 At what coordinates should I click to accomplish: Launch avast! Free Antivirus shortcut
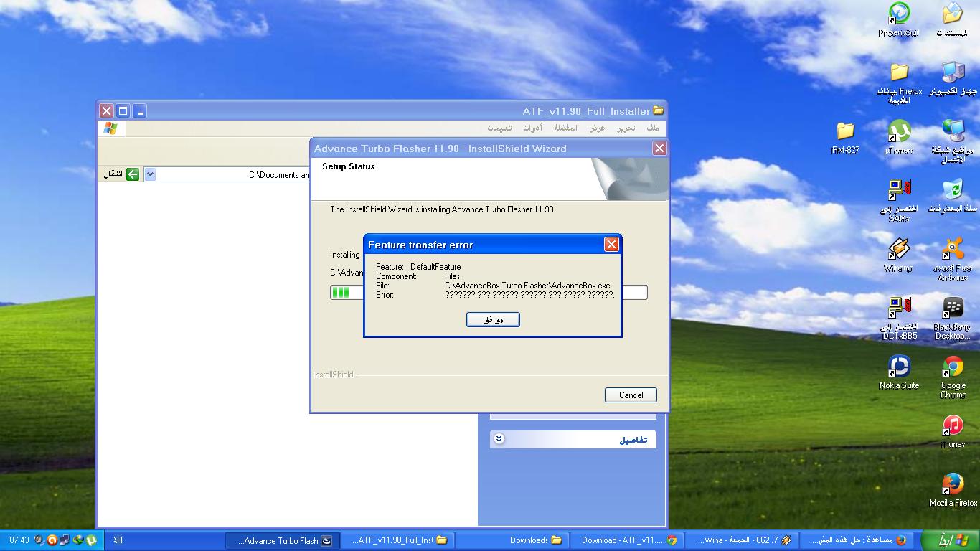click(953, 260)
